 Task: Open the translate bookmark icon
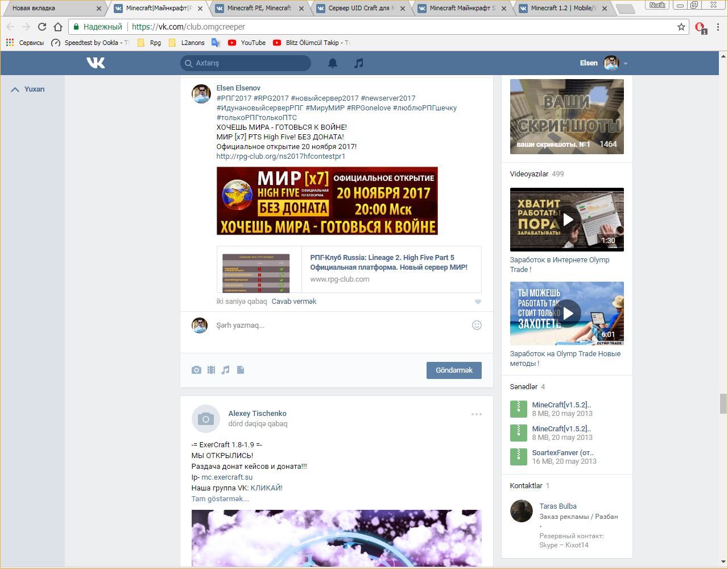(216, 43)
